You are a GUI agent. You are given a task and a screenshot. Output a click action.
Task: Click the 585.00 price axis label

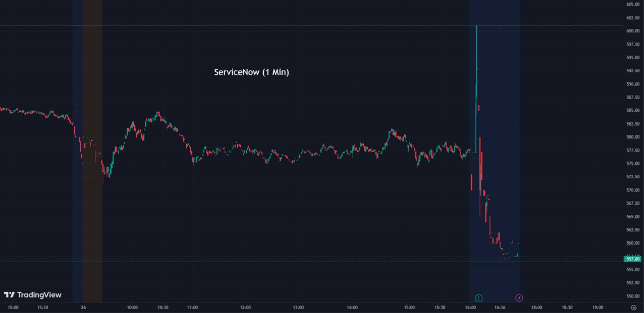coord(633,111)
